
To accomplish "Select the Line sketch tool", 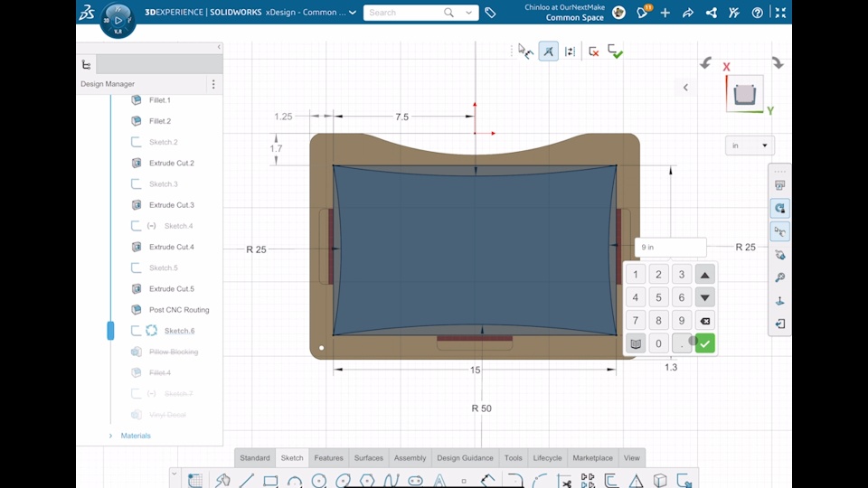I will pyautogui.click(x=246, y=480).
